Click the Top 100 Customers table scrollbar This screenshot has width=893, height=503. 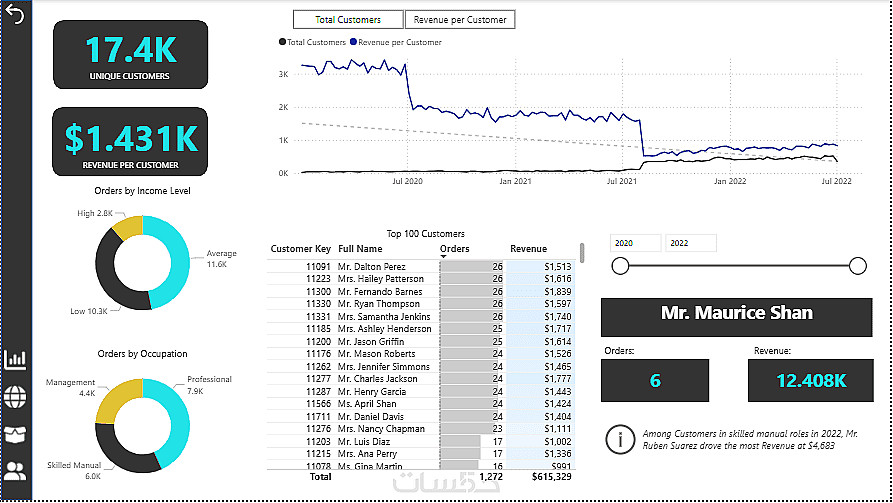point(581,253)
